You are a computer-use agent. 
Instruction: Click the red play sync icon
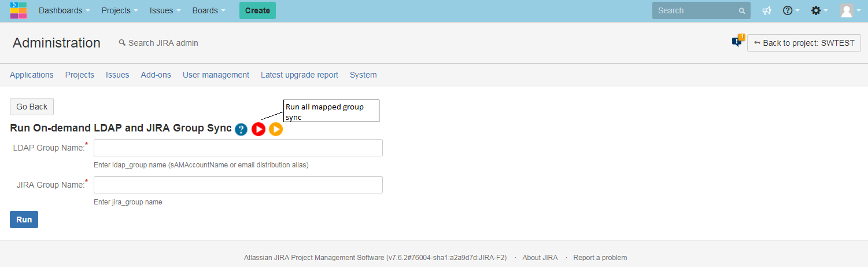click(258, 130)
